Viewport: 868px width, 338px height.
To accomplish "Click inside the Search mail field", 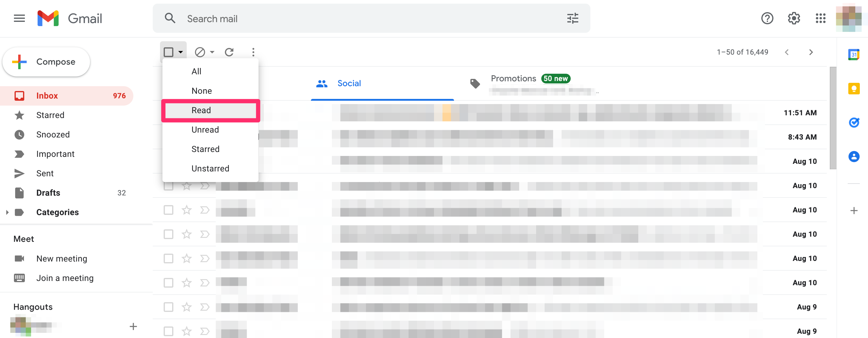I will click(x=303, y=18).
